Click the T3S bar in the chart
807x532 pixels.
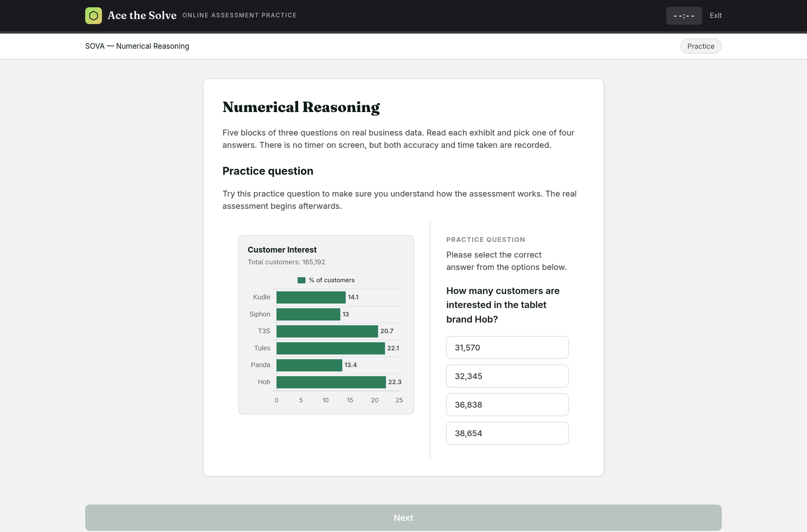click(x=327, y=332)
